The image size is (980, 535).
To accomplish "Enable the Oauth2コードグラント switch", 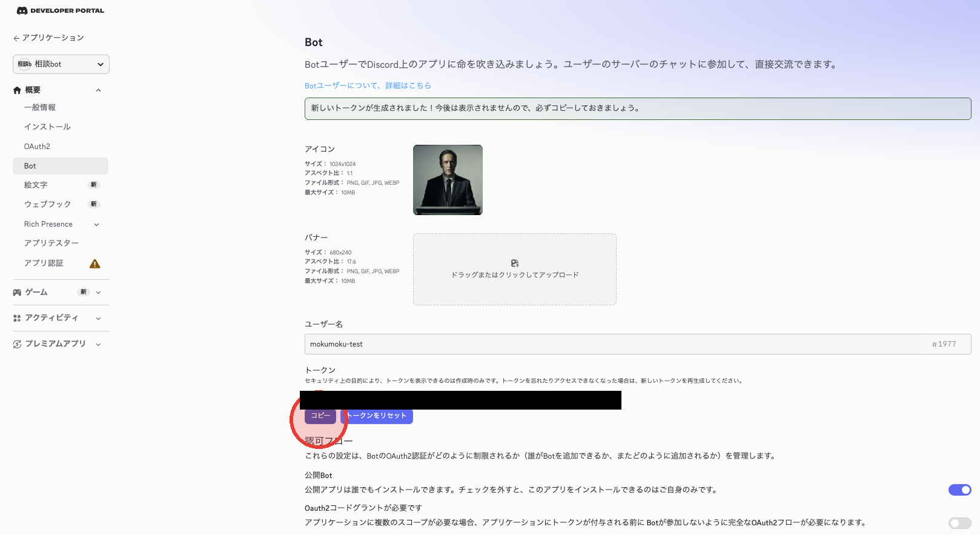I will click(960, 523).
